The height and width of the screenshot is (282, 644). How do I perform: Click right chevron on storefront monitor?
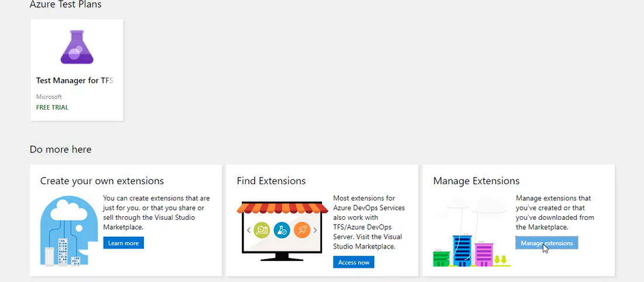point(315,230)
